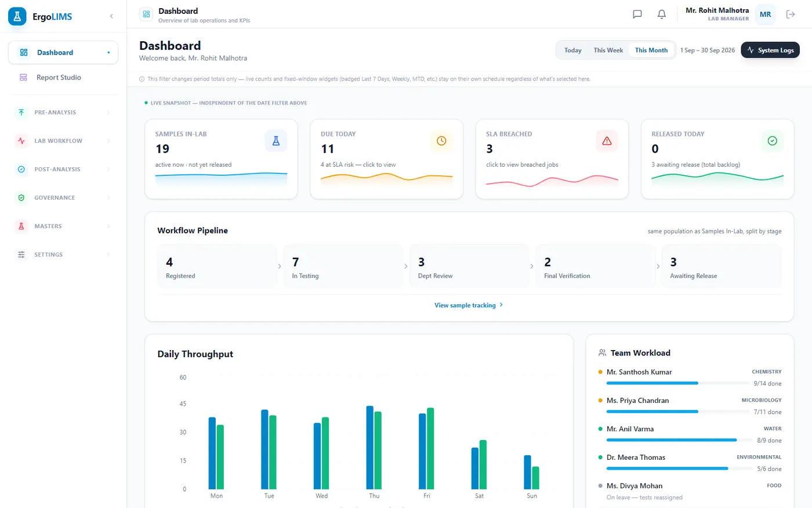812x508 pixels.
Task: Click Mr. Santhosh Kumar's progress bar
Action: [679, 383]
